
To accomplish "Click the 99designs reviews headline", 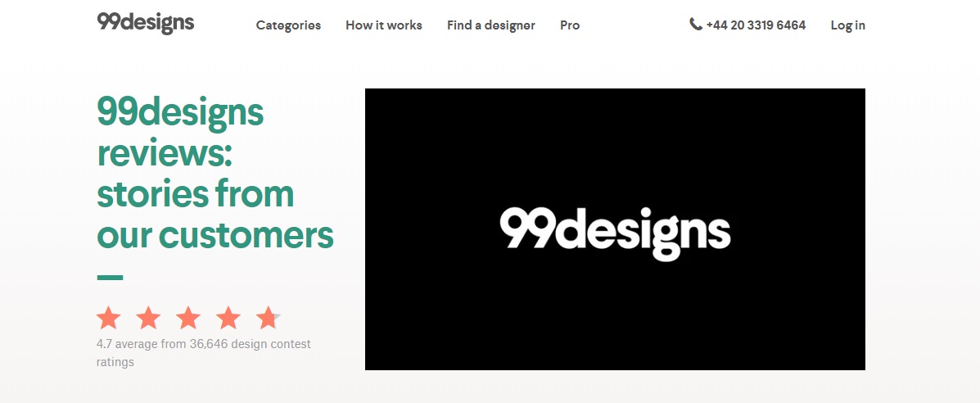I will click(215, 173).
